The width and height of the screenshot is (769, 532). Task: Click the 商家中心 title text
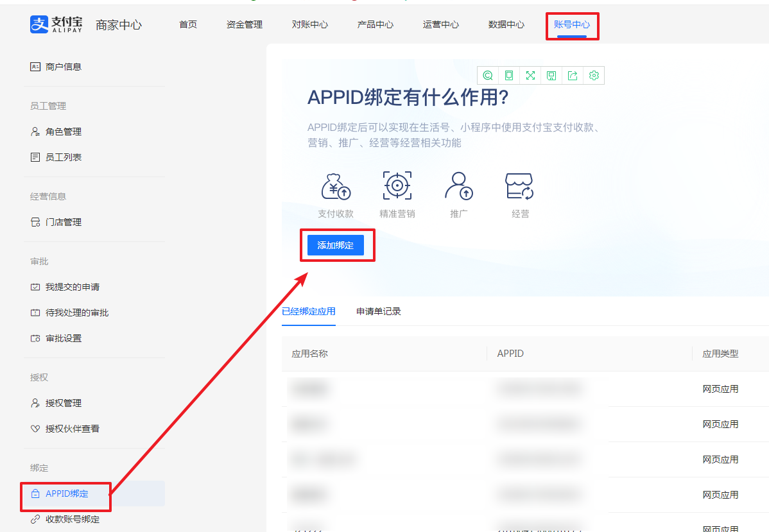(x=119, y=24)
